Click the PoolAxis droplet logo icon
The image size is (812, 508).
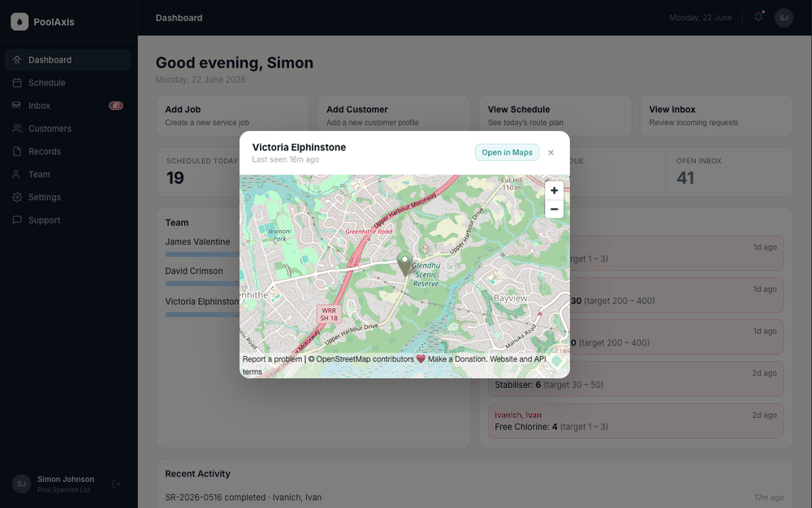19,22
